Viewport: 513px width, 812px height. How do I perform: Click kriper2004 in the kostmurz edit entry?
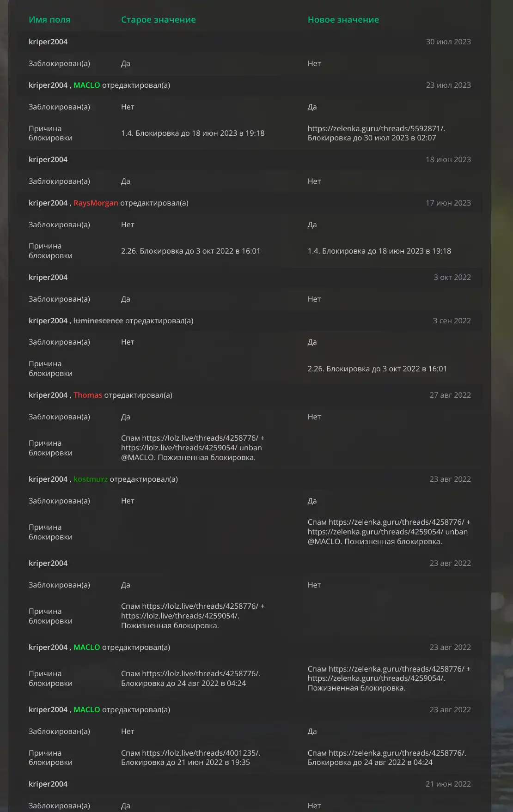point(48,479)
